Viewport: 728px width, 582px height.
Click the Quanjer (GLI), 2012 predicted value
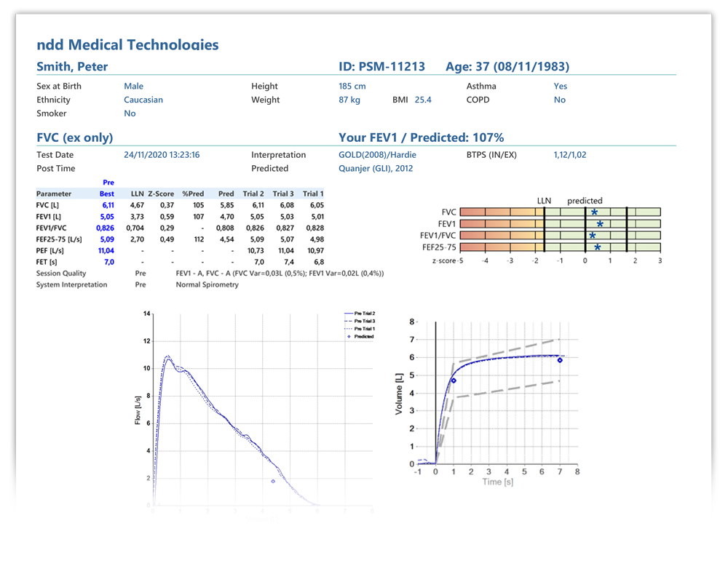tap(376, 168)
